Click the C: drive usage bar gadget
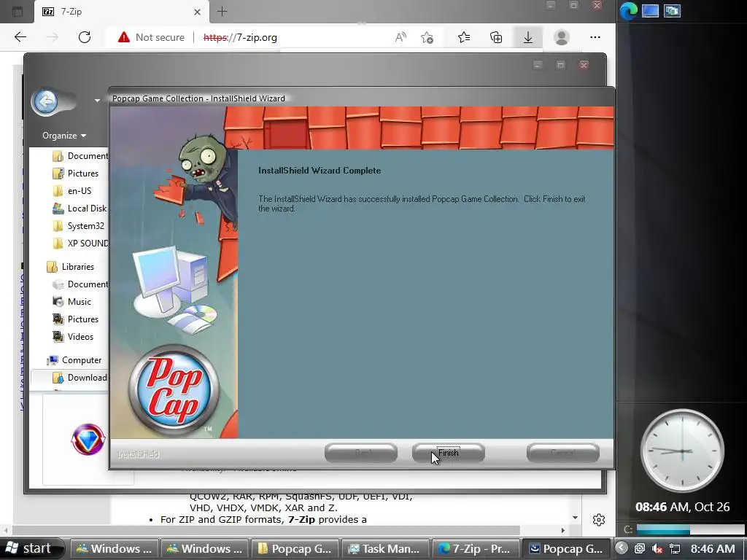Screen dimensions: 747x560 click(x=689, y=529)
